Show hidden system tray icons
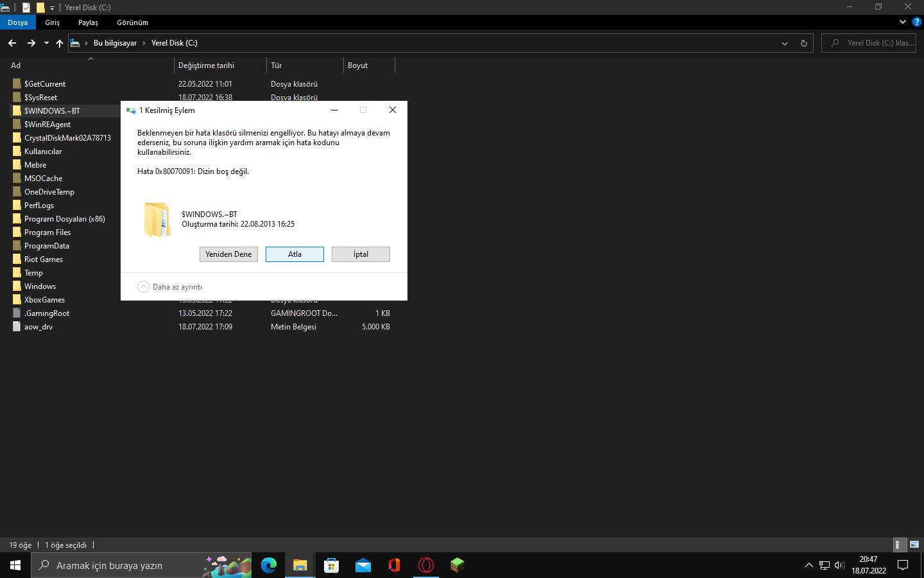924x578 pixels. point(809,565)
